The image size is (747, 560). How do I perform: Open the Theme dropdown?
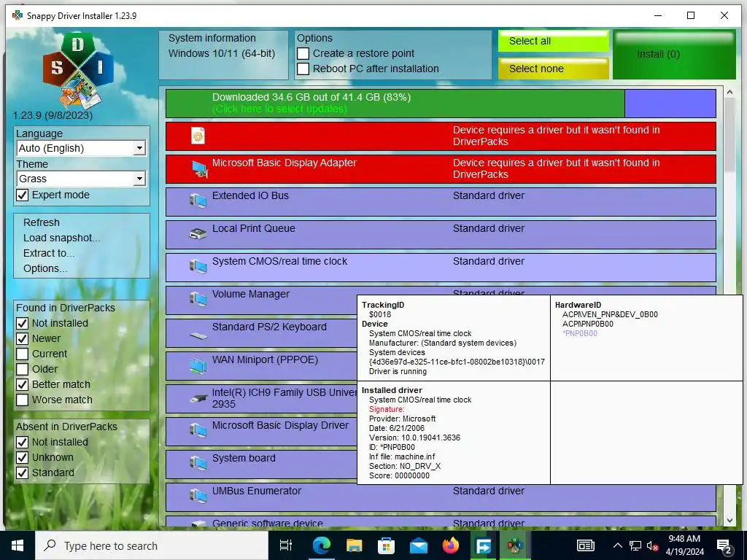pyautogui.click(x=81, y=179)
